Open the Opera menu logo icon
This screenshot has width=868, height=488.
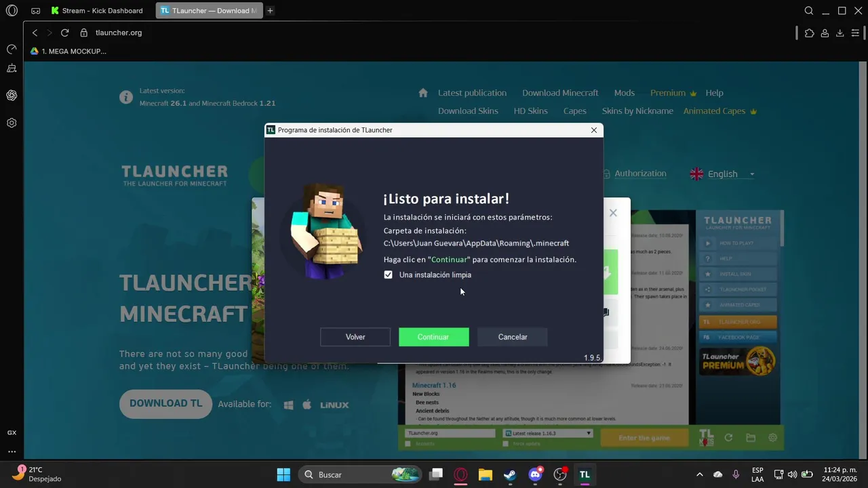point(12,11)
